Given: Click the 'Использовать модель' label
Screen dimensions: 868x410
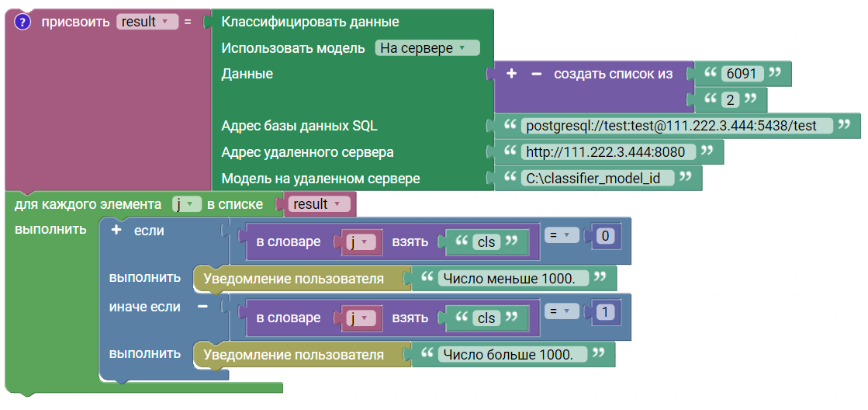Looking at the screenshot, I should click(293, 48).
